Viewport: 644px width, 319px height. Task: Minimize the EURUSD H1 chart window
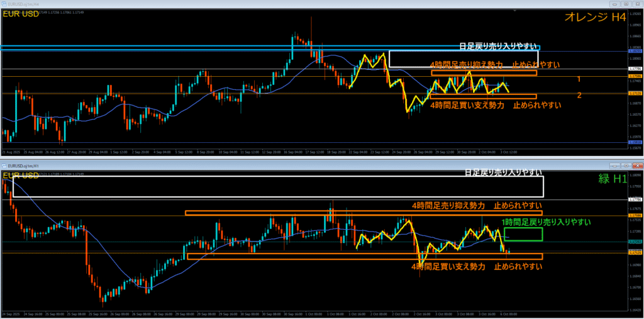[615, 165]
